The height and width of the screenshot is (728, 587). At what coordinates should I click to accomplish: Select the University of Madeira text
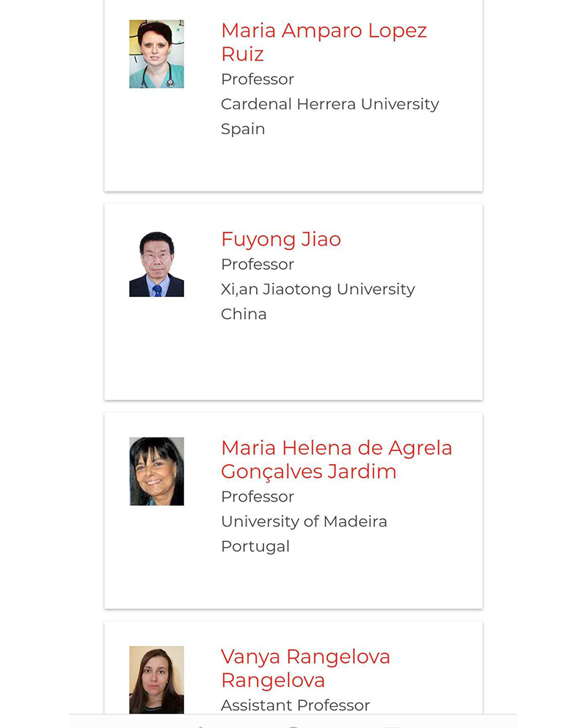[x=304, y=521]
